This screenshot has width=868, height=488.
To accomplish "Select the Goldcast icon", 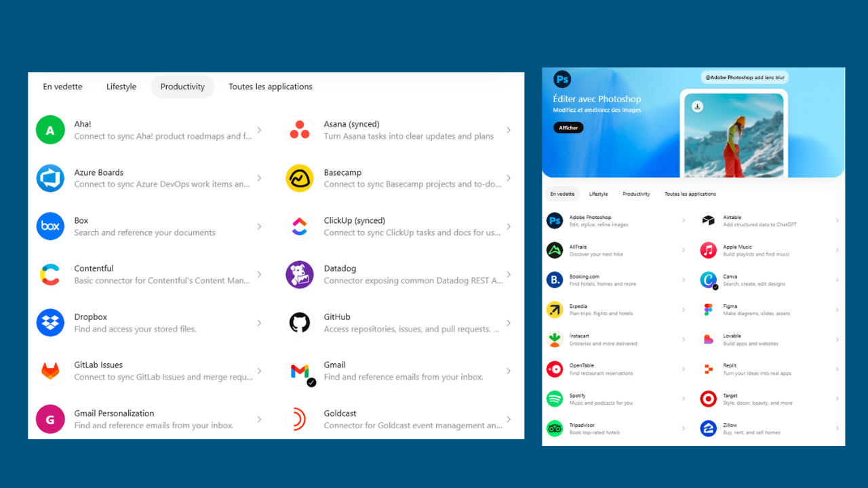I will pyautogui.click(x=300, y=419).
